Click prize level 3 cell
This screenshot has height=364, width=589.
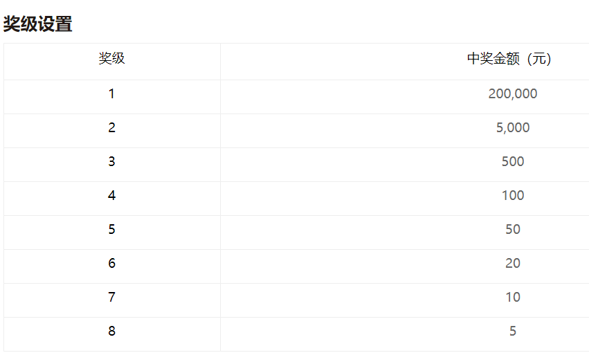point(112,165)
